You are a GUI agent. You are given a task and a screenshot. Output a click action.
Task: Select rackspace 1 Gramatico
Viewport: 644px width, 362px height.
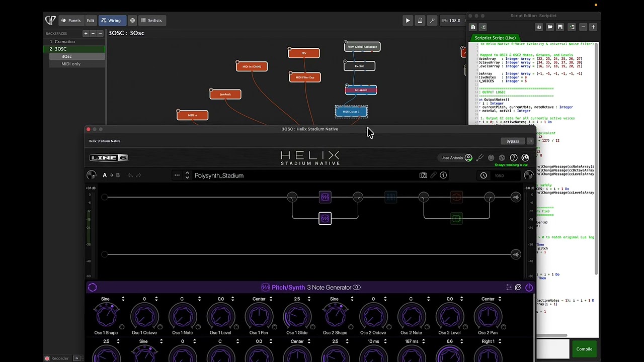(x=74, y=42)
